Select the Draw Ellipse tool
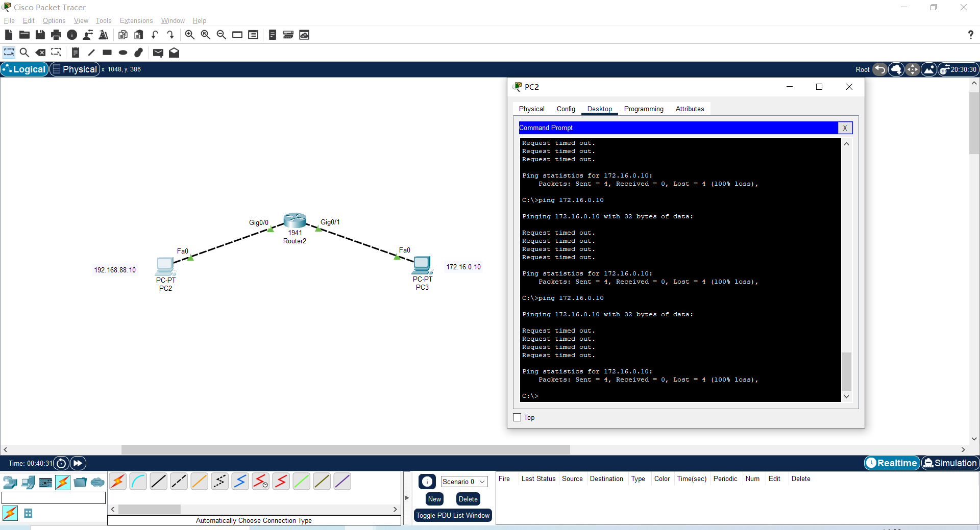980x530 pixels. 123,53
